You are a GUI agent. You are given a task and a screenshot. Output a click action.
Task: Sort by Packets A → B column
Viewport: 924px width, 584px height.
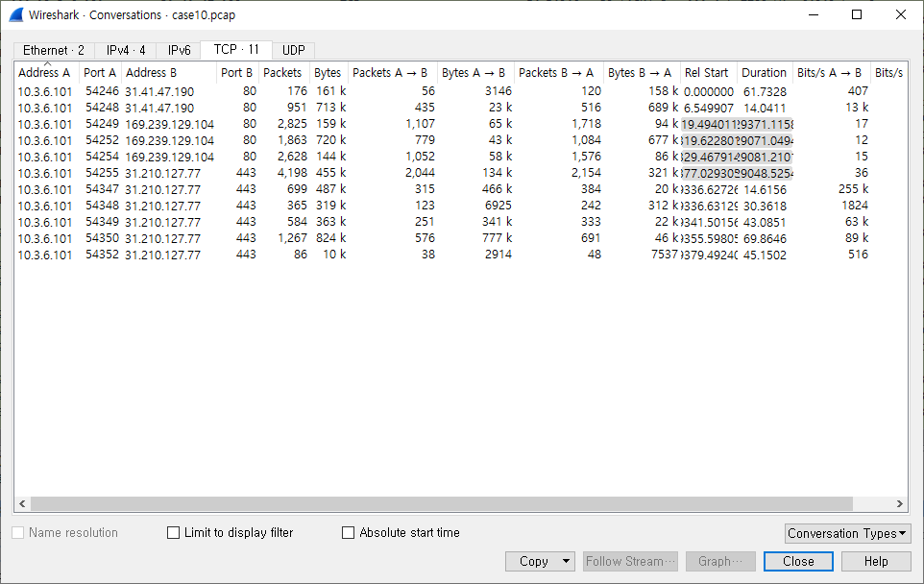tap(393, 73)
